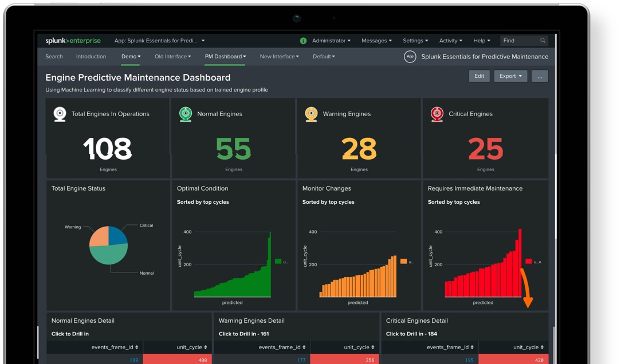
Task: Click the search magnifier icon in Find
Action: coord(543,41)
